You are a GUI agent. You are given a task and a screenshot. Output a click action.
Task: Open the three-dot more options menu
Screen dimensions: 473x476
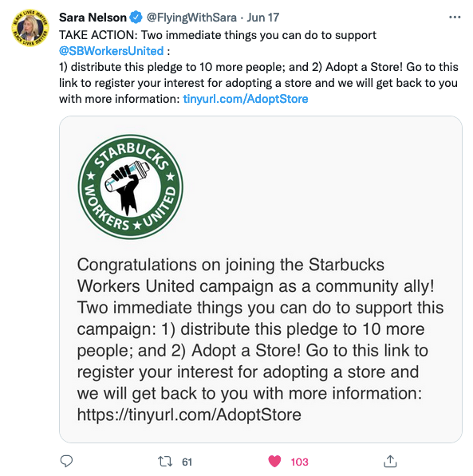pyautogui.click(x=455, y=18)
